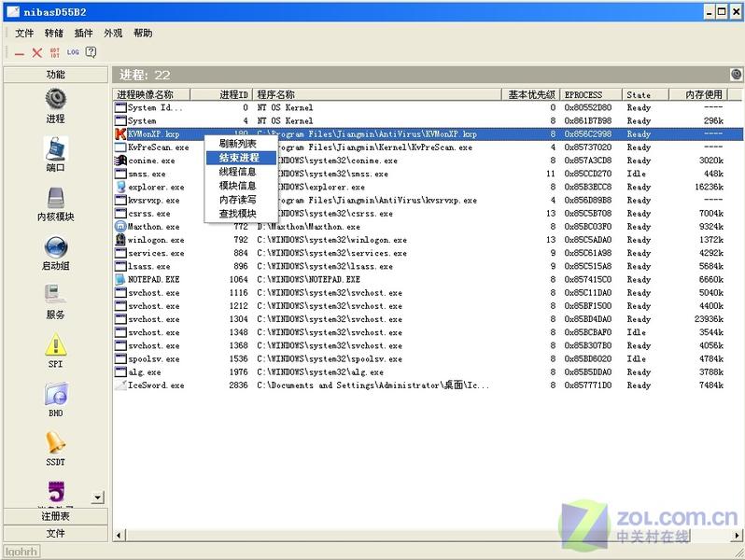Click the 注册表 panel button

[x=56, y=516]
